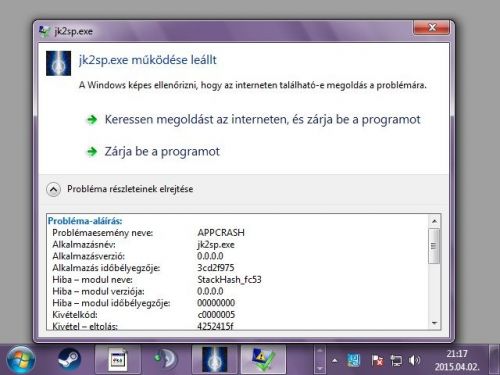500x375 pixels.
Task: Select the 00000000 module timestamp value
Action: 216,303
